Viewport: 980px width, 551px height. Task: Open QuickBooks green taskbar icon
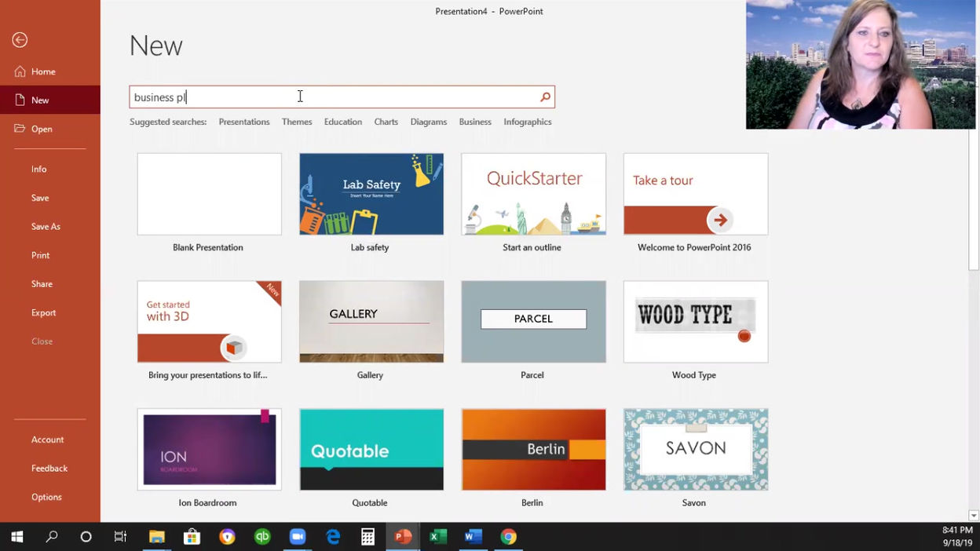pos(262,537)
